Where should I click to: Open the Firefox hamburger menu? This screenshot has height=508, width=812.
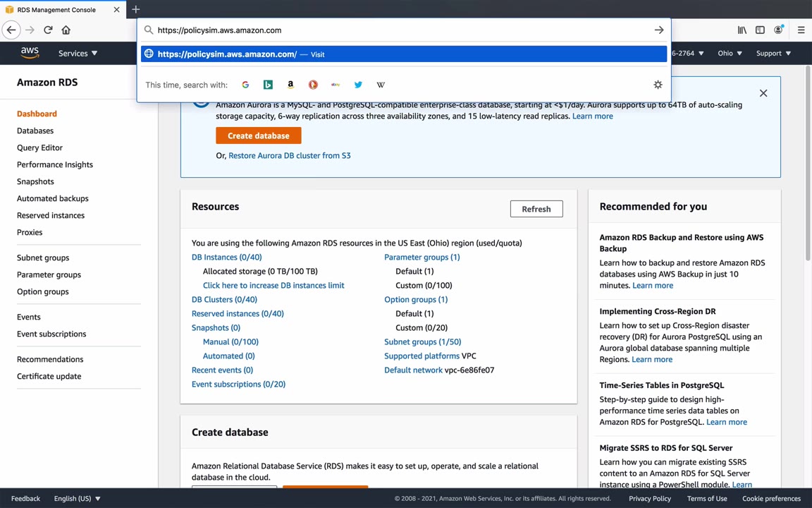coord(801,30)
